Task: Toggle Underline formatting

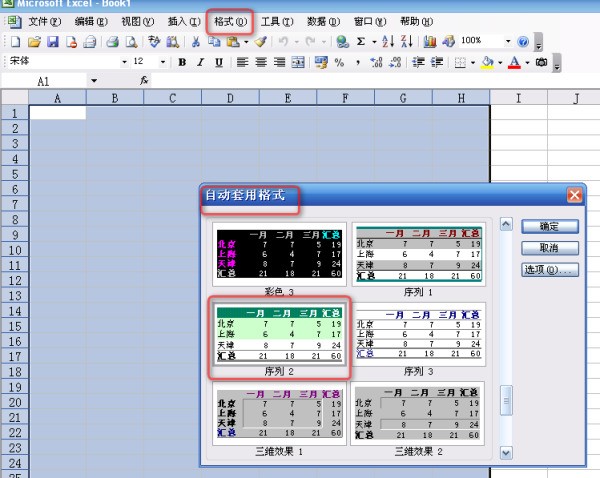Action: [x=219, y=62]
